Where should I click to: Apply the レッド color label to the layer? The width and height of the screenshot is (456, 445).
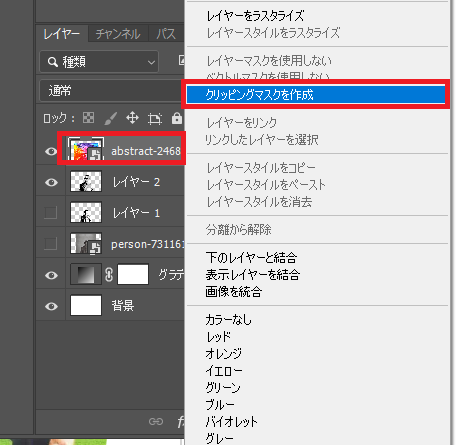218,337
